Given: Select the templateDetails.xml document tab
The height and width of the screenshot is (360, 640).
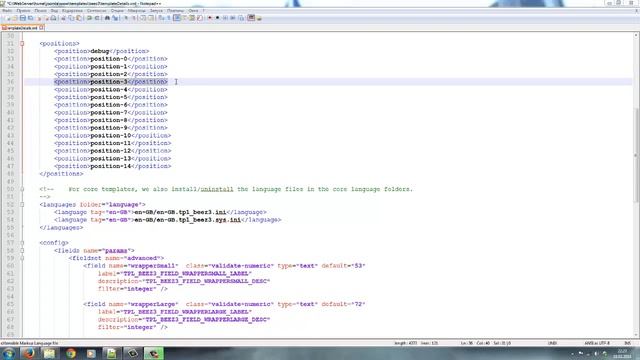Looking at the screenshot, I should point(22,28).
